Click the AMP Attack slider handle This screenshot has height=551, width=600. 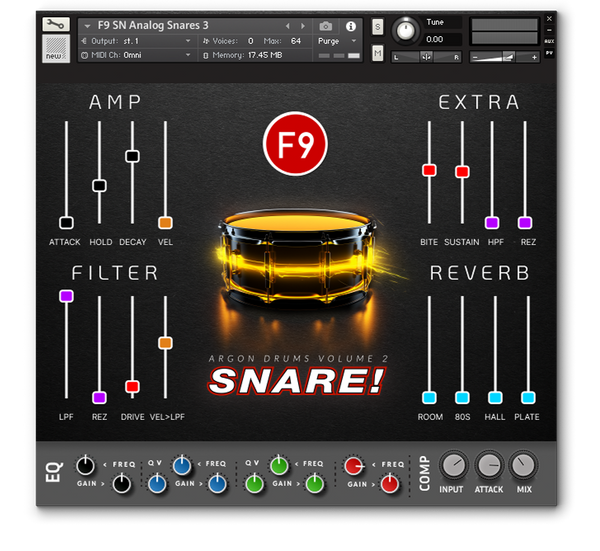[66, 223]
